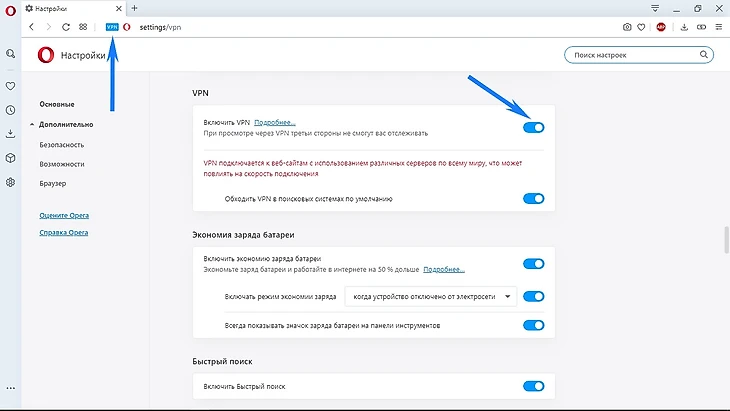Open the Opera main menu logo

coord(10,10)
